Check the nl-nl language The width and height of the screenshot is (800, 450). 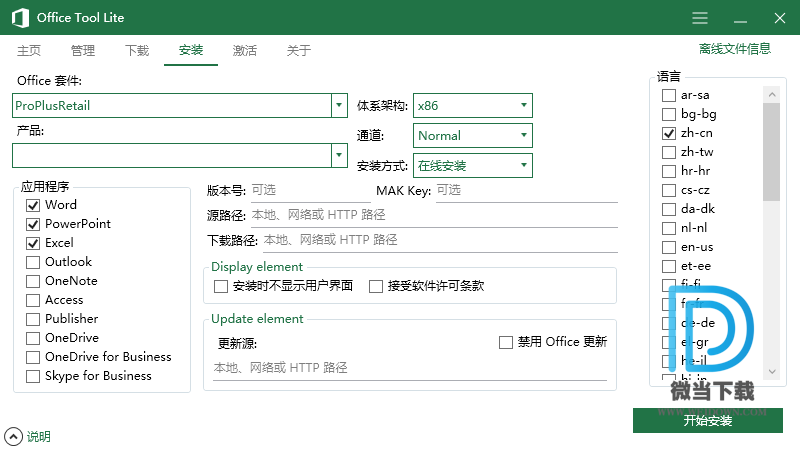(x=668, y=228)
